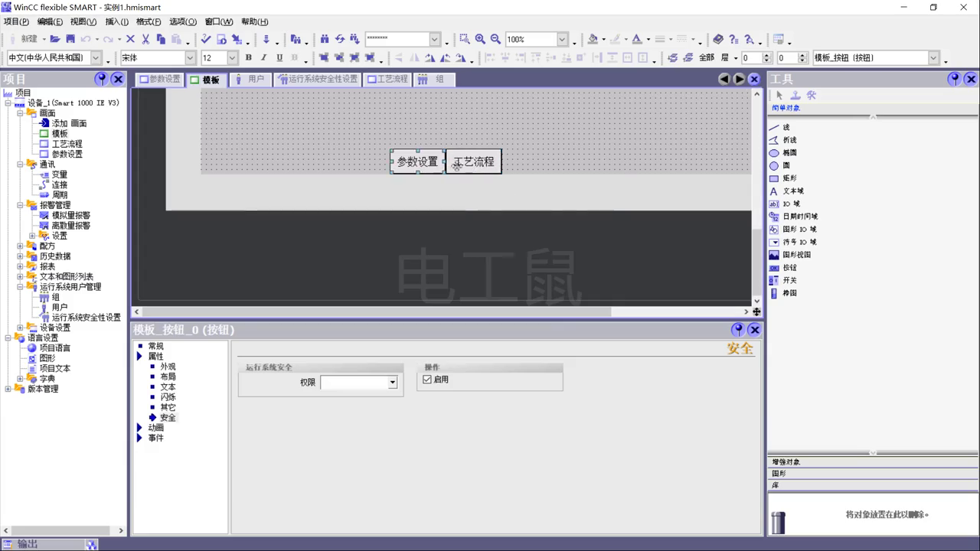Select the 开关 switch object tool

[789, 280]
